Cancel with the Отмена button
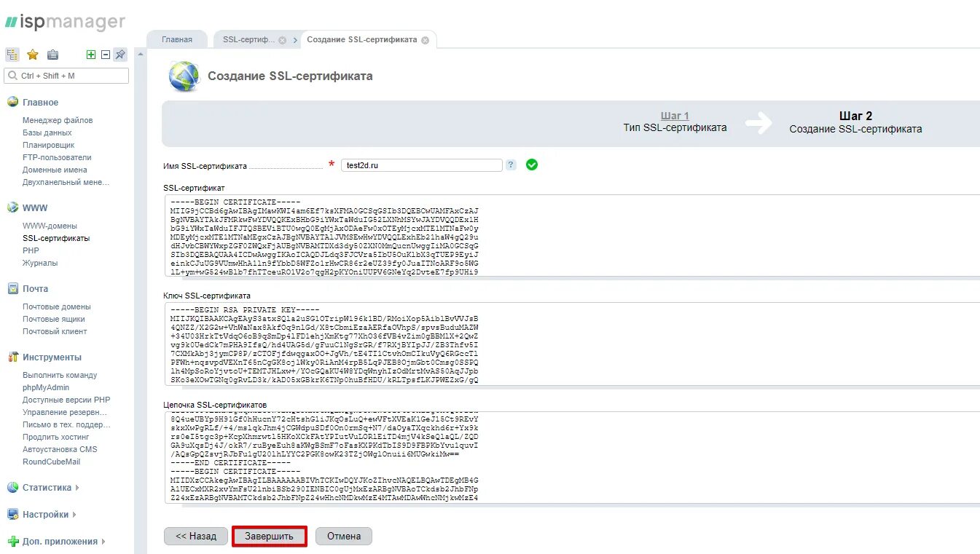Image resolution: width=980 pixels, height=554 pixels. 344,537
